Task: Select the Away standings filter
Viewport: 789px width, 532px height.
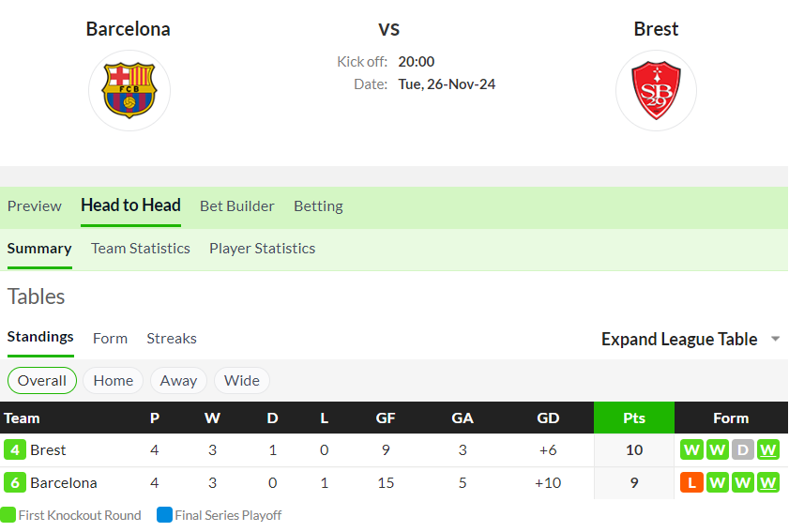Action: (178, 381)
